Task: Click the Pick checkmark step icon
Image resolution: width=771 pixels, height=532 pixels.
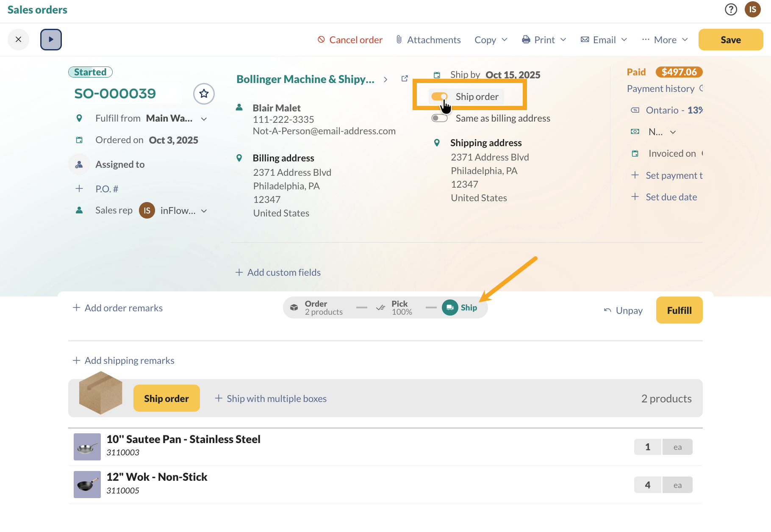Action: pos(380,308)
